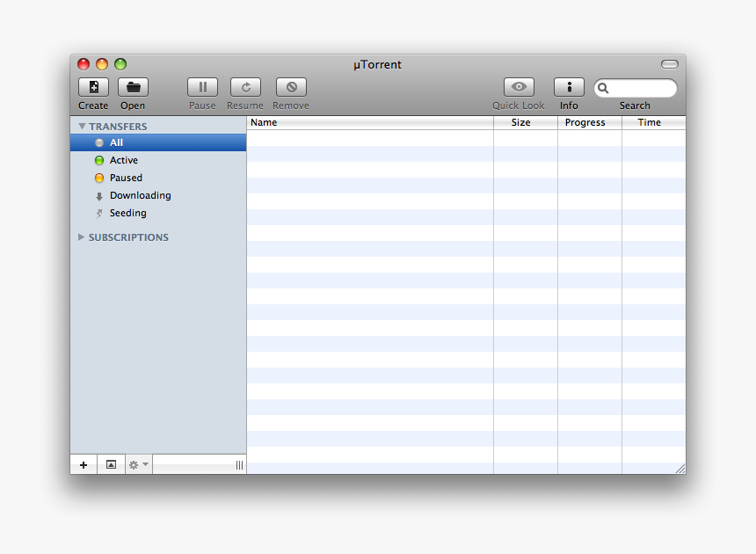This screenshot has width=756, height=554.
Task: Click the plus add button in sidebar footer
Action: point(84,465)
